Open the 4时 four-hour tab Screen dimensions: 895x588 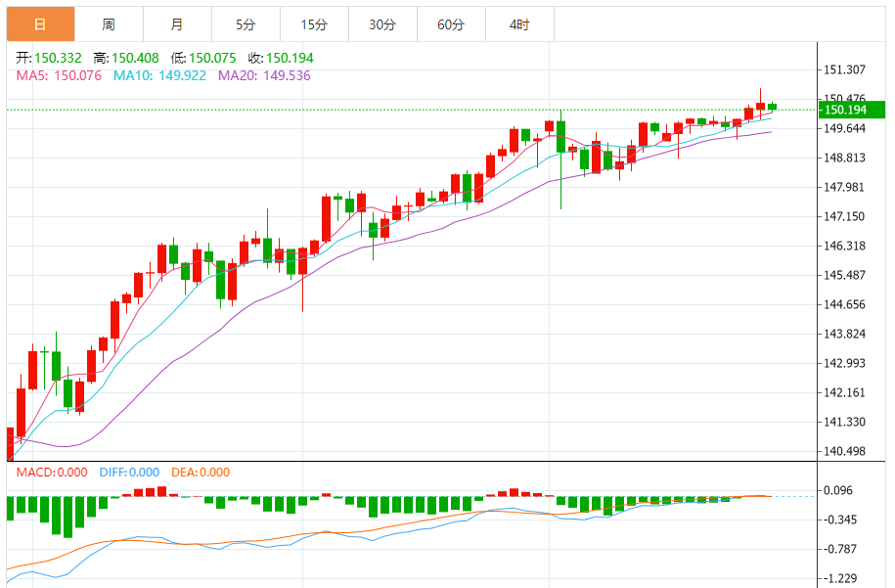tap(520, 24)
